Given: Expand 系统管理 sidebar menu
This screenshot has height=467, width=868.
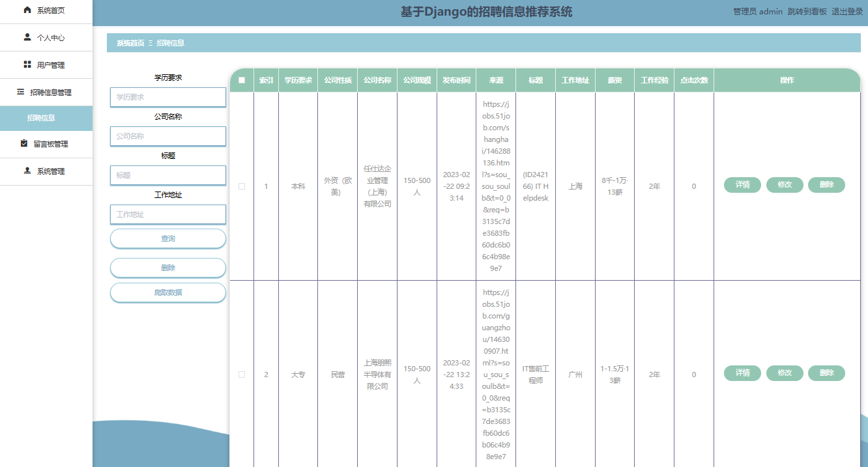Looking at the screenshot, I should tap(46, 171).
